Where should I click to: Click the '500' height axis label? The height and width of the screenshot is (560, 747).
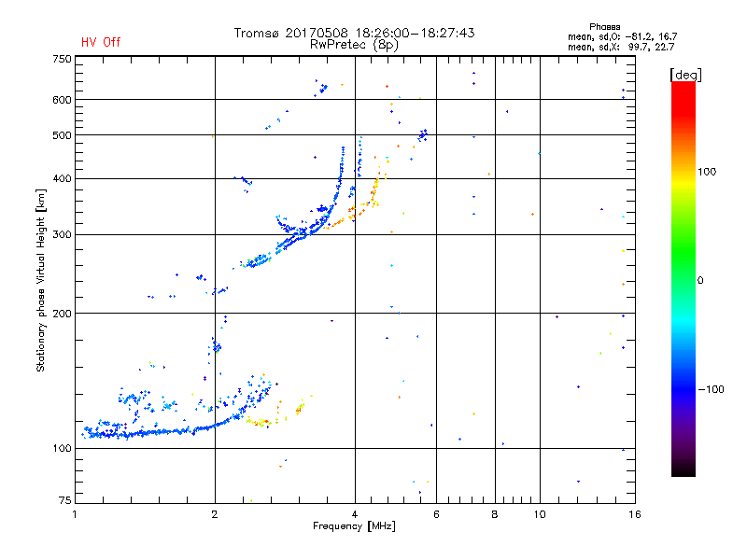tap(62, 135)
